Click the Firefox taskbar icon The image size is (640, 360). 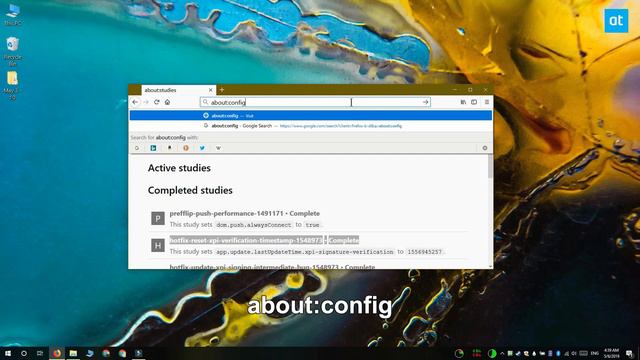tap(57, 353)
